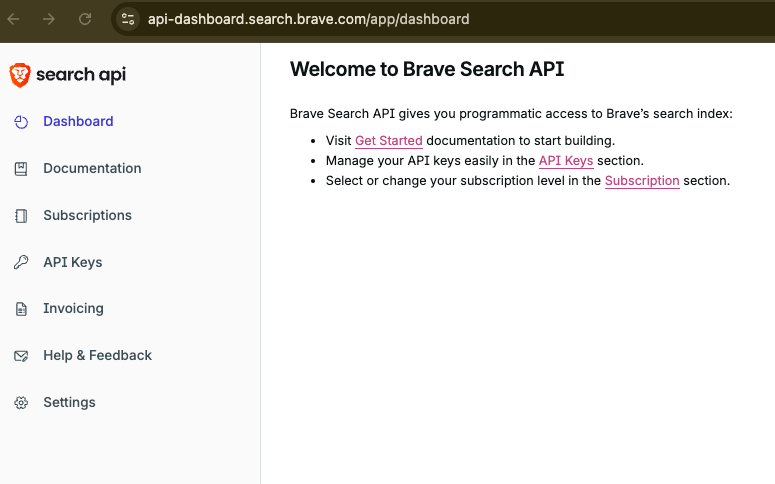Click the API Keys key icon
Image resolution: width=775 pixels, height=484 pixels.
(x=21, y=262)
